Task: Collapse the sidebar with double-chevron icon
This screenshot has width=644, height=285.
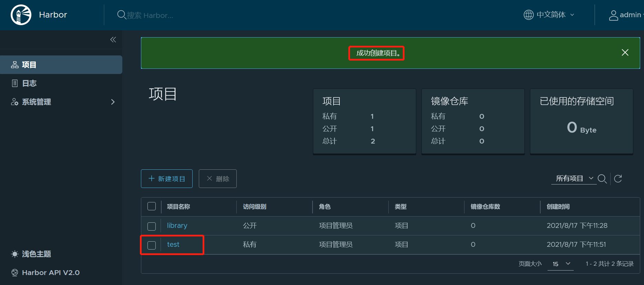Action: [113, 40]
